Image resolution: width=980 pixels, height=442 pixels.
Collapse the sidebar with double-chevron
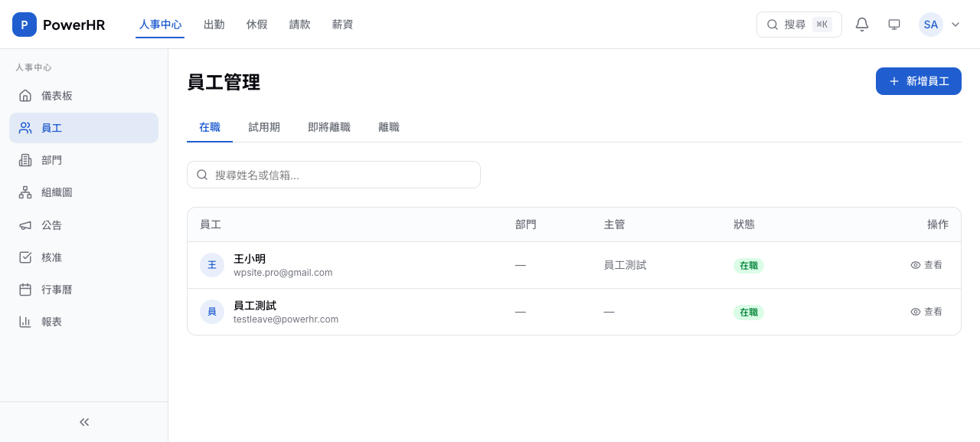coord(84,422)
